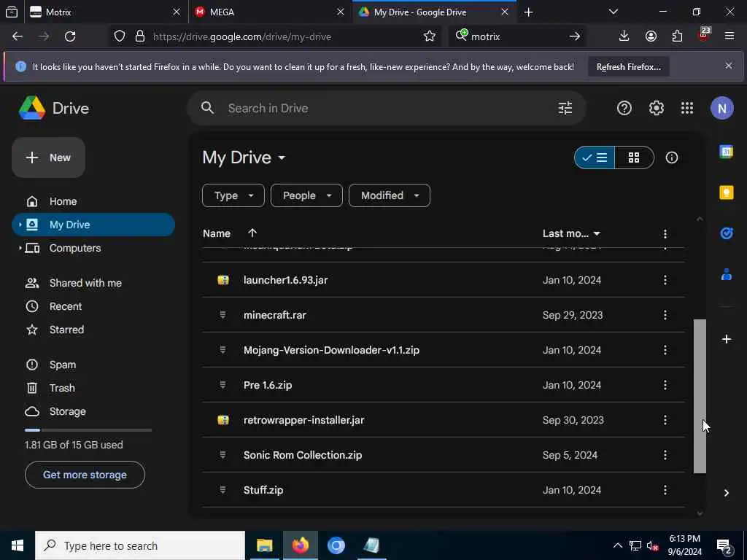Image resolution: width=747 pixels, height=560 pixels.
Task: Open Firefox extensions puzzle icon
Action: 677,36
